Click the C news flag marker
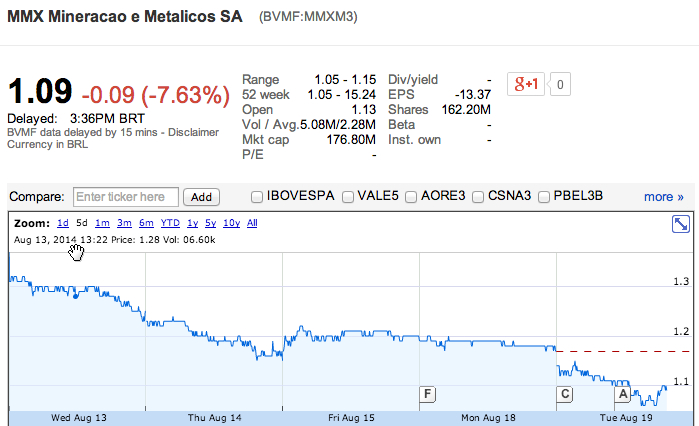 point(565,394)
